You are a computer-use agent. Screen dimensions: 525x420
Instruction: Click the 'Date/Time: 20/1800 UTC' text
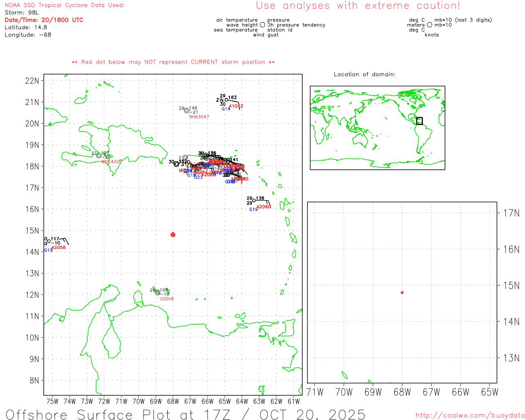[44, 20]
